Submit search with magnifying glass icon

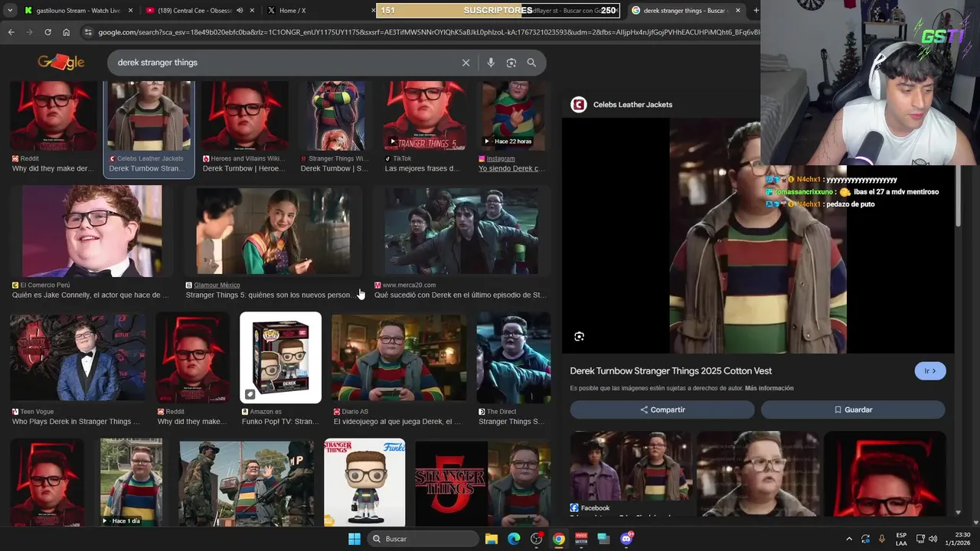coord(531,63)
